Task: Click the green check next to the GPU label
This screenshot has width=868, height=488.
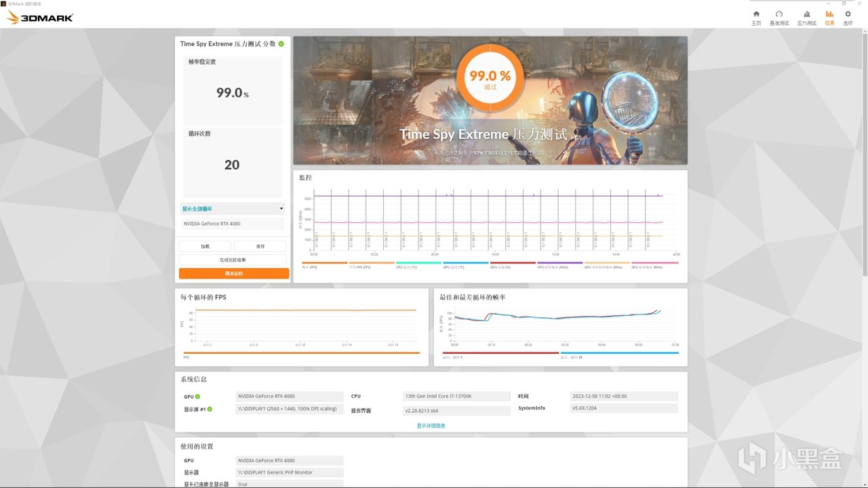Action: (197, 396)
